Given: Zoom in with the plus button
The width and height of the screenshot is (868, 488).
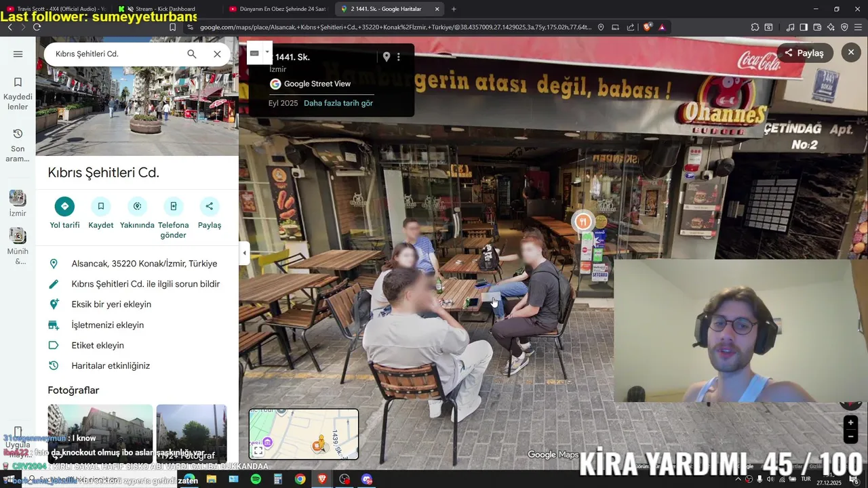Looking at the screenshot, I should pos(850,423).
